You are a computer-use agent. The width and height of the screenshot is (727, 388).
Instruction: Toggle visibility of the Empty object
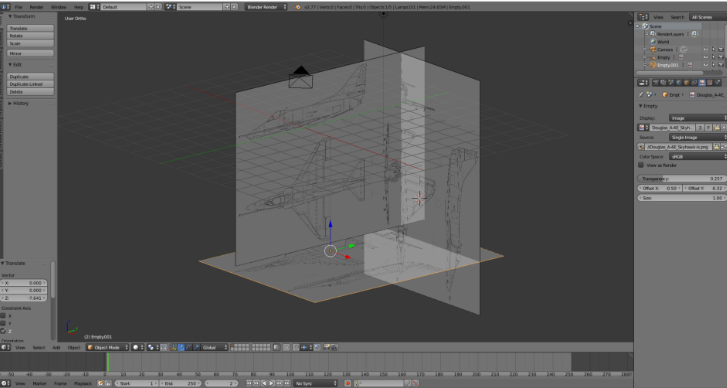tap(706, 57)
